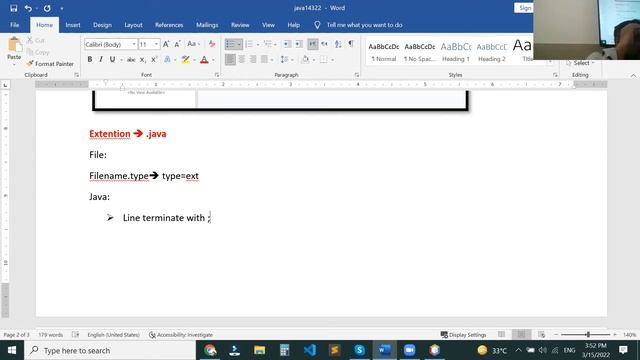Open the File tab

pyautogui.click(x=15, y=25)
